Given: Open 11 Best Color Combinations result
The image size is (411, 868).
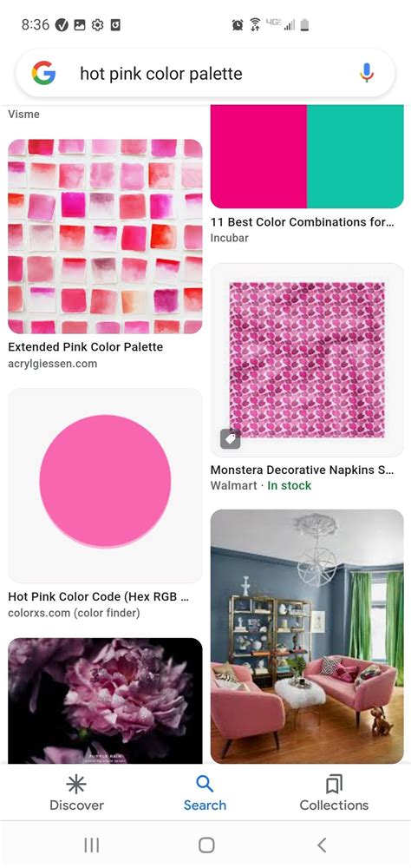Looking at the screenshot, I should click(302, 222).
